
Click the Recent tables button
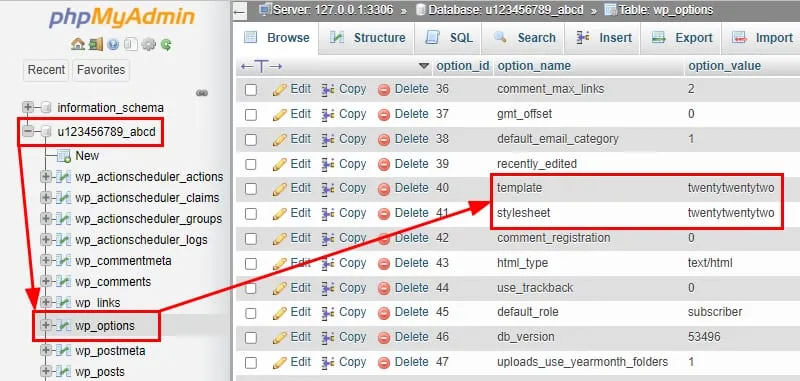point(46,70)
